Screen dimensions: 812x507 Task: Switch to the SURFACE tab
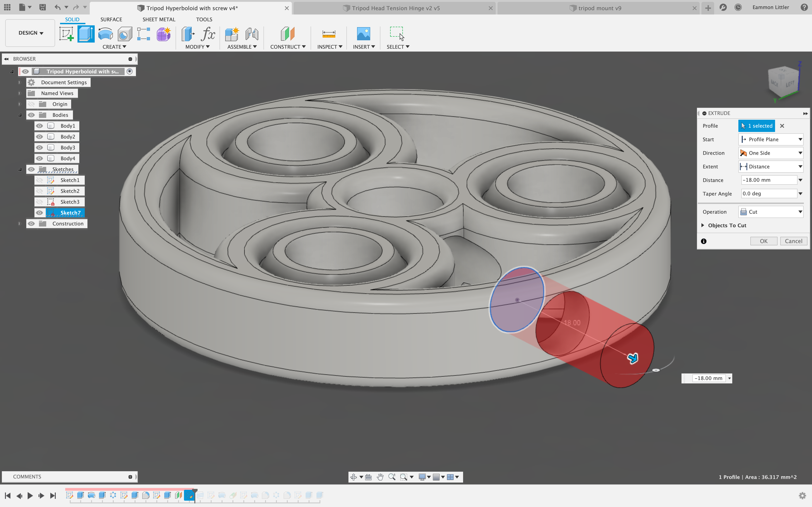click(111, 19)
